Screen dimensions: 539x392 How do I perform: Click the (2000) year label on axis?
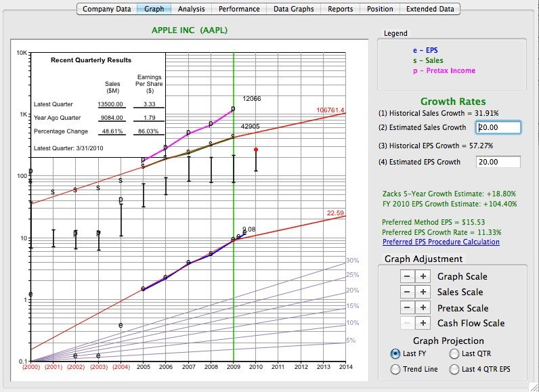click(31, 367)
